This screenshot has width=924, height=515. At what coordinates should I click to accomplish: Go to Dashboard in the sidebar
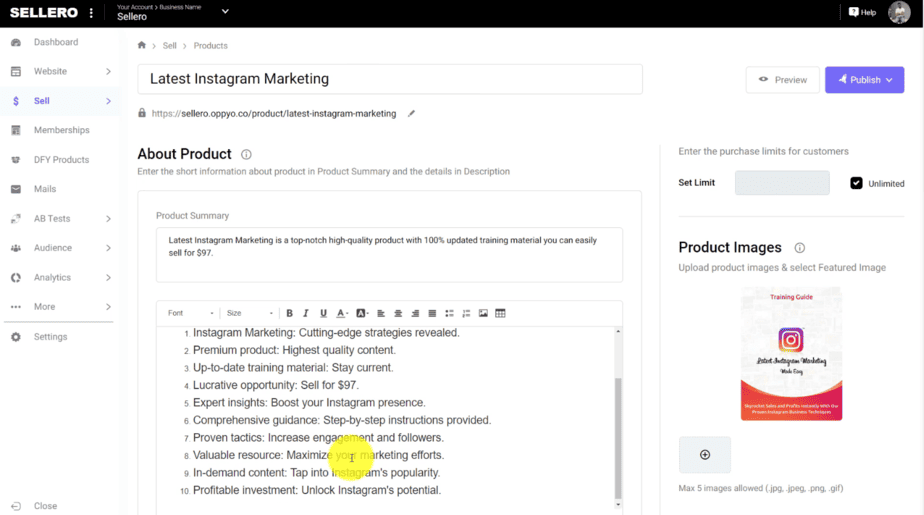pos(56,42)
